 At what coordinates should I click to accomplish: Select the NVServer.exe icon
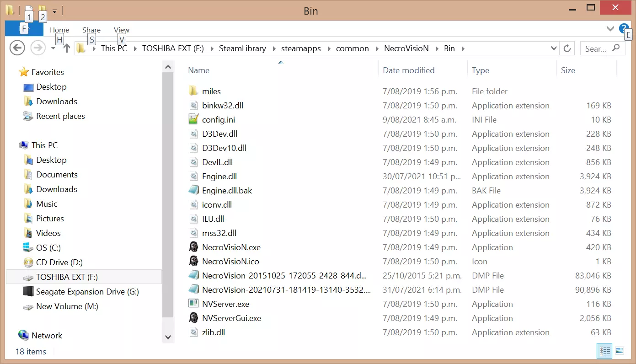tap(193, 304)
